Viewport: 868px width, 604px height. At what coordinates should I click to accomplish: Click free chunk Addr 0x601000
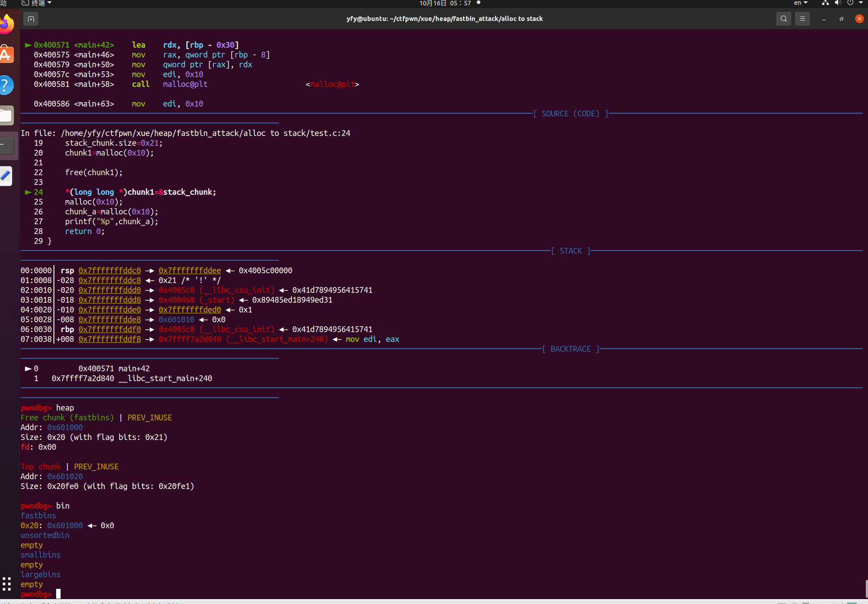[65, 427]
